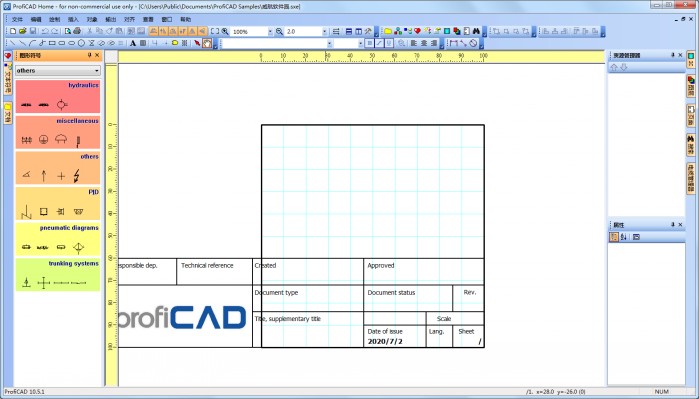Select the hand pan tool

tap(207, 43)
